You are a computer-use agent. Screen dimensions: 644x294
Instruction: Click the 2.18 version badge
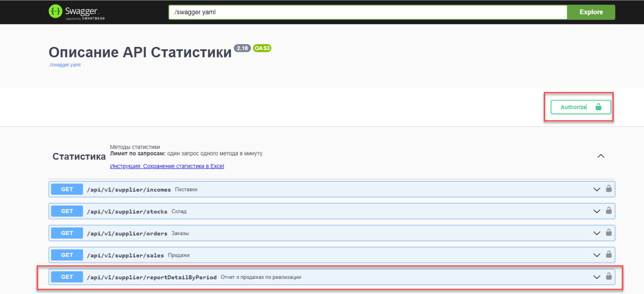tap(242, 48)
